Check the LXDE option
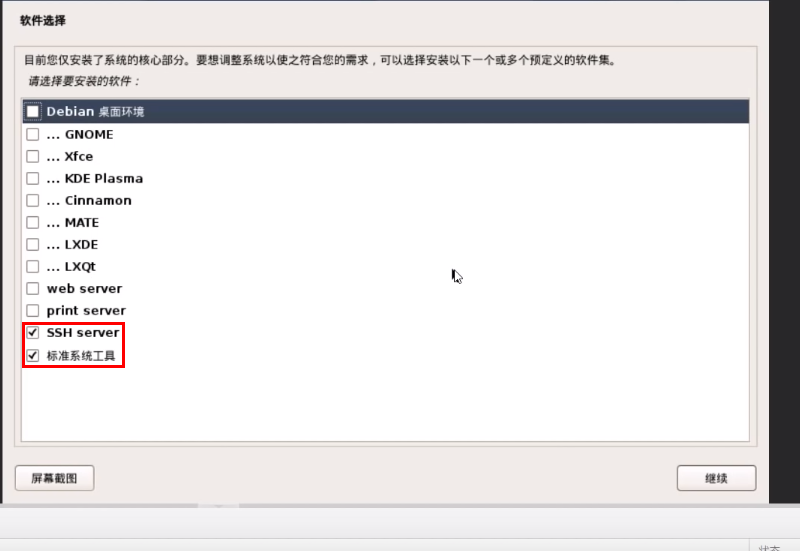Screen dimensions: 800x551 (33, 244)
